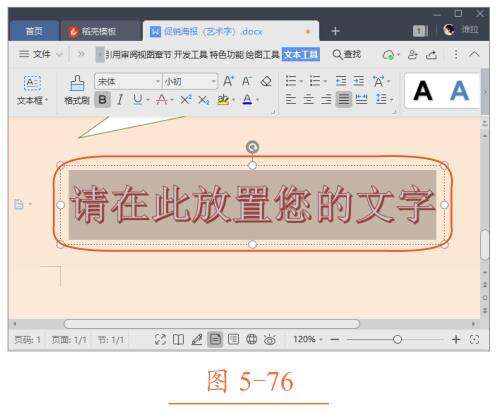Switch to outline view icon
The image size is (498, 411).
coord(233,339)
